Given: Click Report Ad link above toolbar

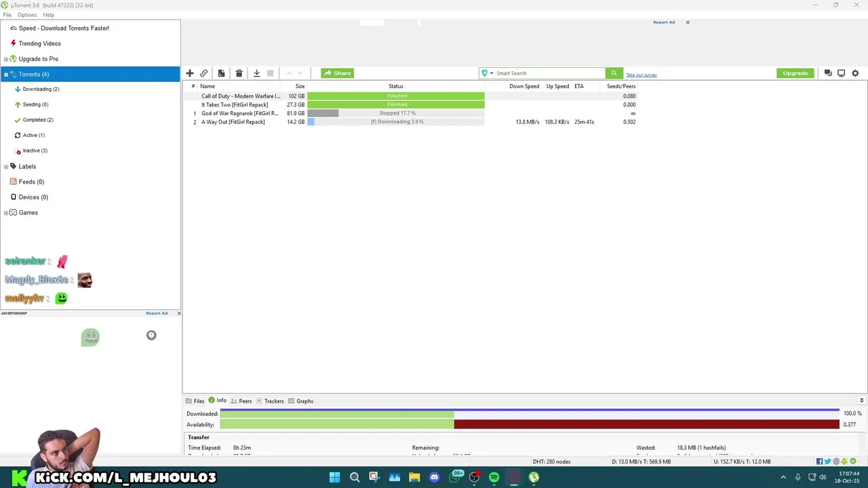Looking at the screenshot, I should coord(664,22).
